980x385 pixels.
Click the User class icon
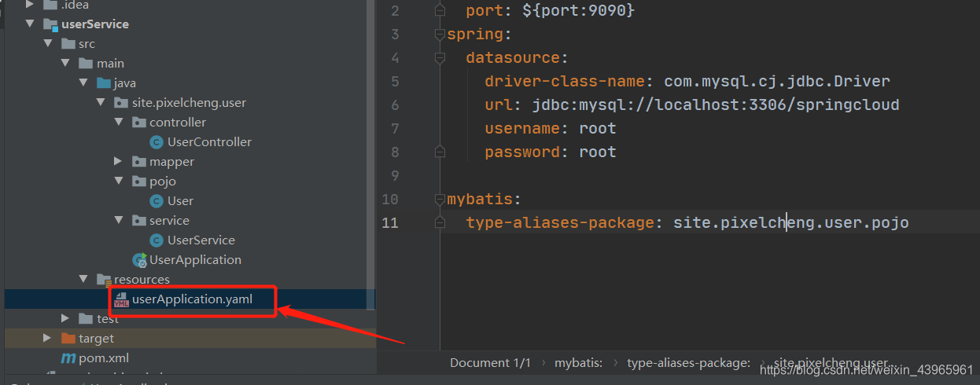click(x=157, y=200)
